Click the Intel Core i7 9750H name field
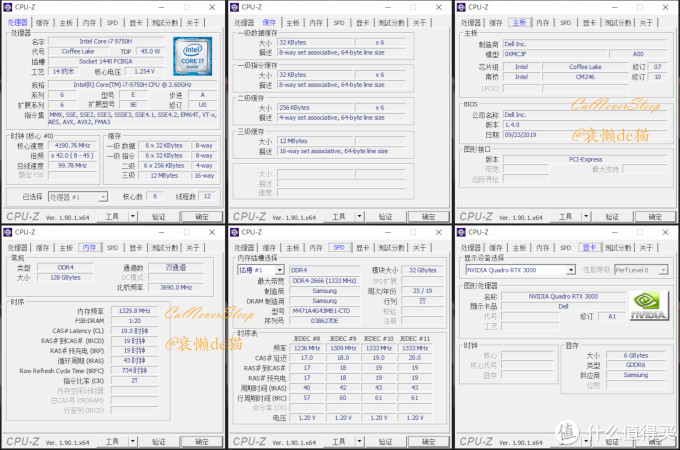680x450 pixels. [106, 41]
